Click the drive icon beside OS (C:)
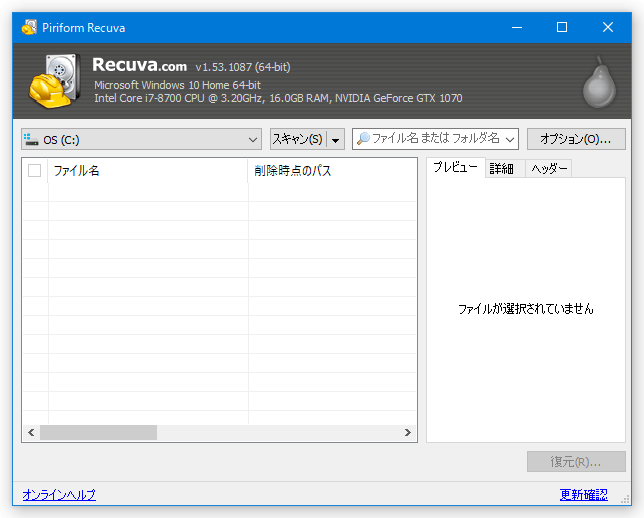Viewport: 644px width, 518px height. [x=31, y=139]
